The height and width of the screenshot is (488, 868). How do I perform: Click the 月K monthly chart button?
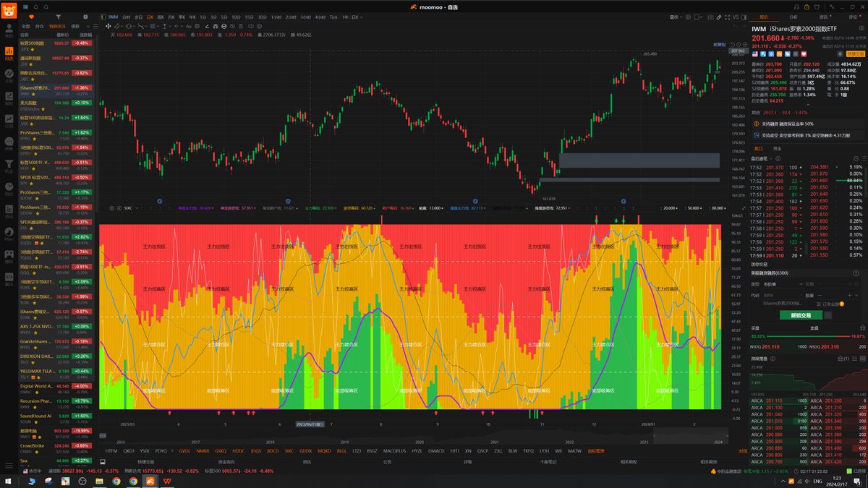coord(171,16)
